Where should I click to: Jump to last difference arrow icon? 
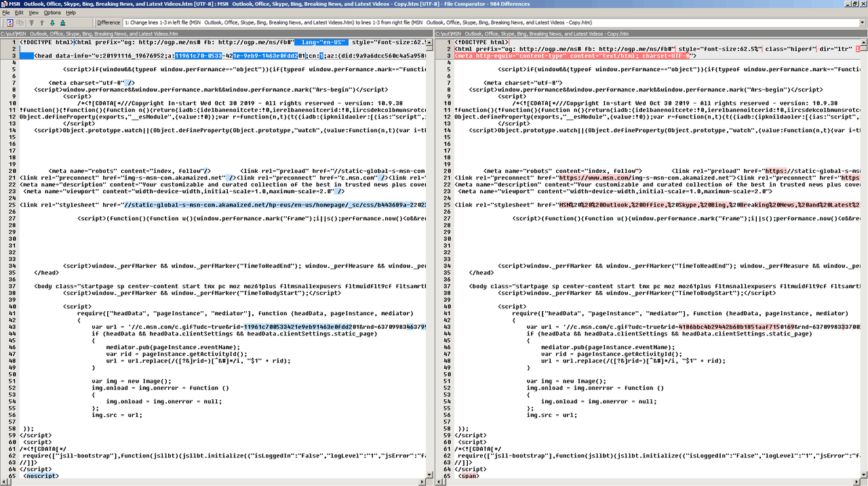point(64,22)
